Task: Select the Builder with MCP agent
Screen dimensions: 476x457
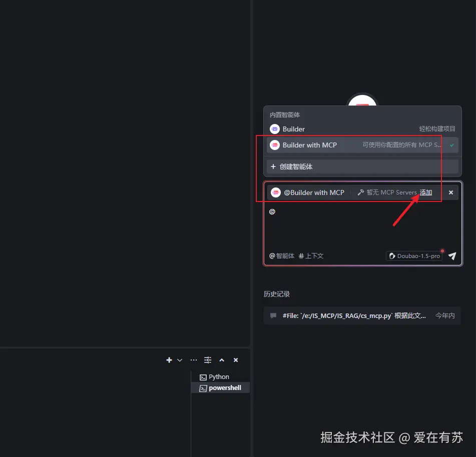Action: 362,145
